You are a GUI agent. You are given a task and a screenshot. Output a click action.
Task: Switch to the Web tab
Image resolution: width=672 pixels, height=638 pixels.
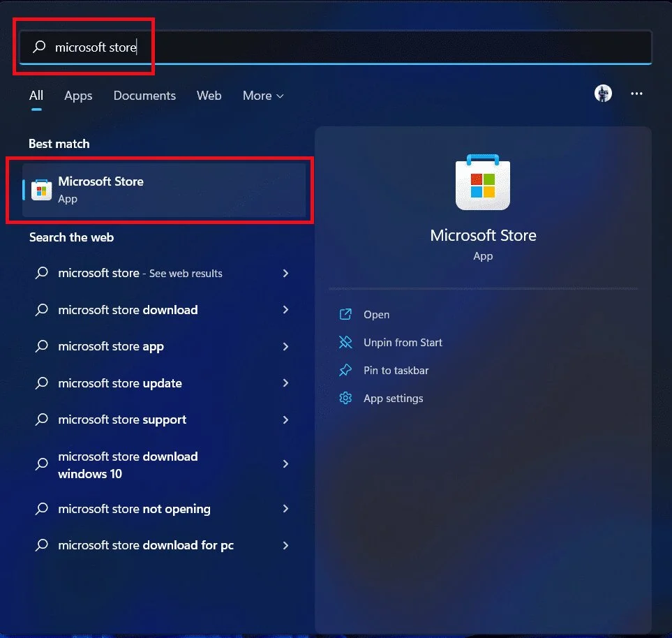209,95
